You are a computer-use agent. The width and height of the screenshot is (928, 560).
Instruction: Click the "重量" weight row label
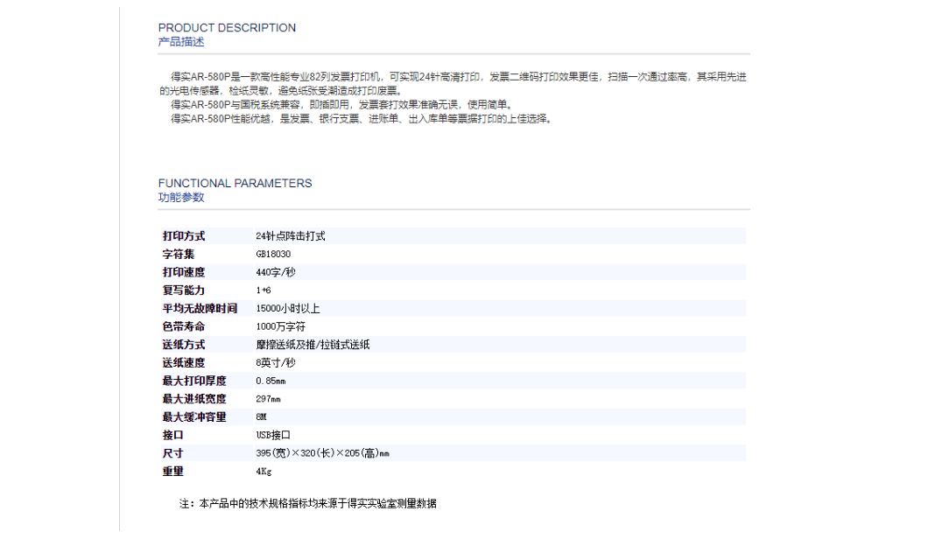pyautogui.click(x=172, y=472)
